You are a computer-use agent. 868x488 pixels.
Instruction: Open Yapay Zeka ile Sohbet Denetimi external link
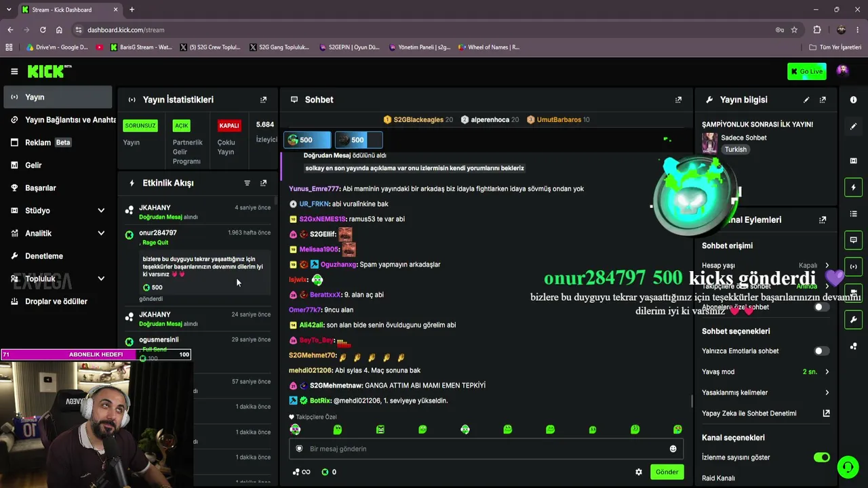tap(826, 413)
